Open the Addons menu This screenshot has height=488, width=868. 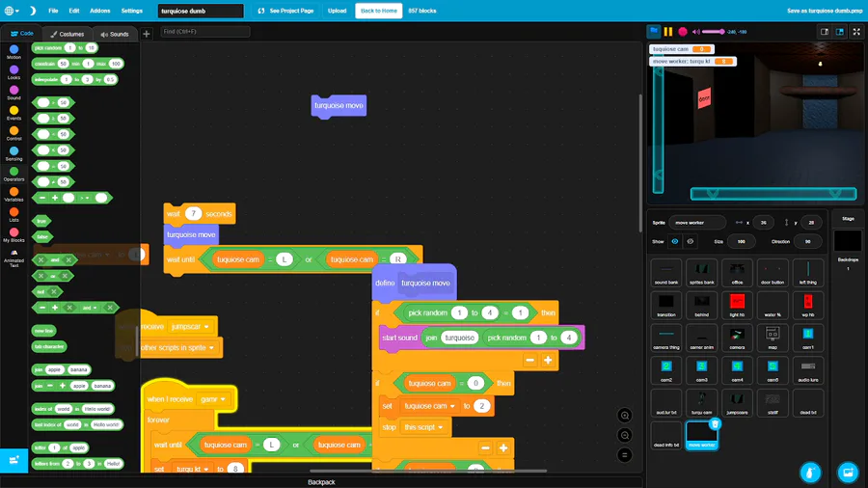[x=100, y=11]
